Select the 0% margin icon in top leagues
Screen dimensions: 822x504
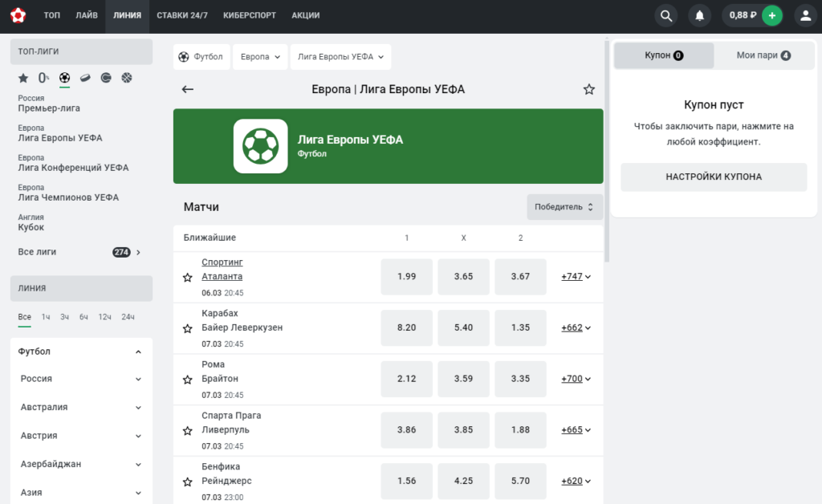point(43,78)
